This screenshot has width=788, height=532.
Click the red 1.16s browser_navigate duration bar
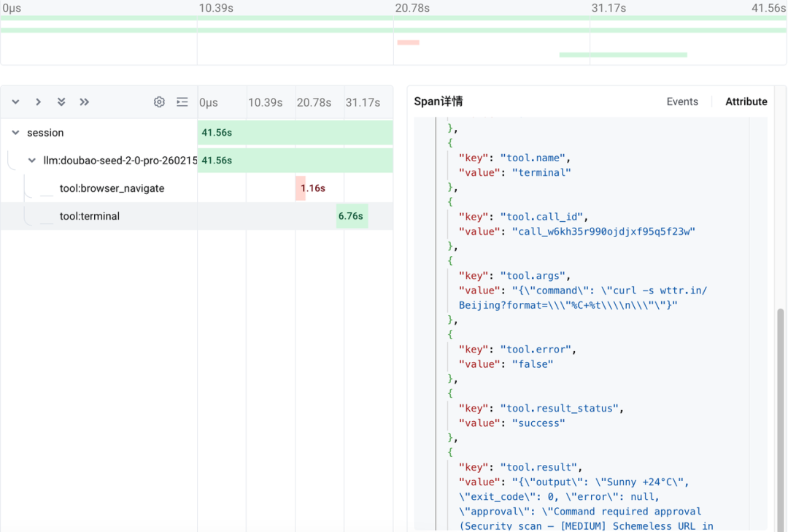tap(301, 188)
